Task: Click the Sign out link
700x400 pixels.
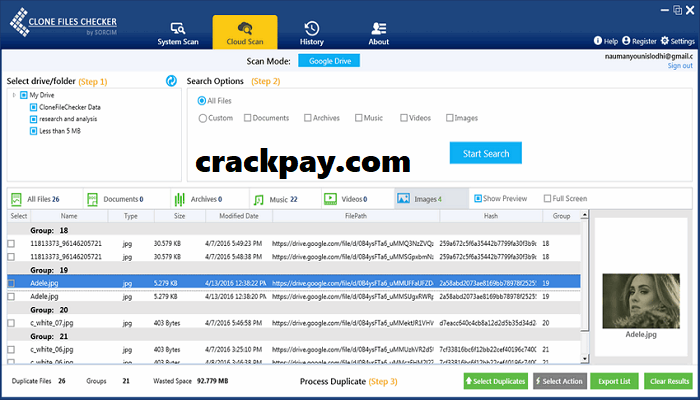Action: [680, 66]
